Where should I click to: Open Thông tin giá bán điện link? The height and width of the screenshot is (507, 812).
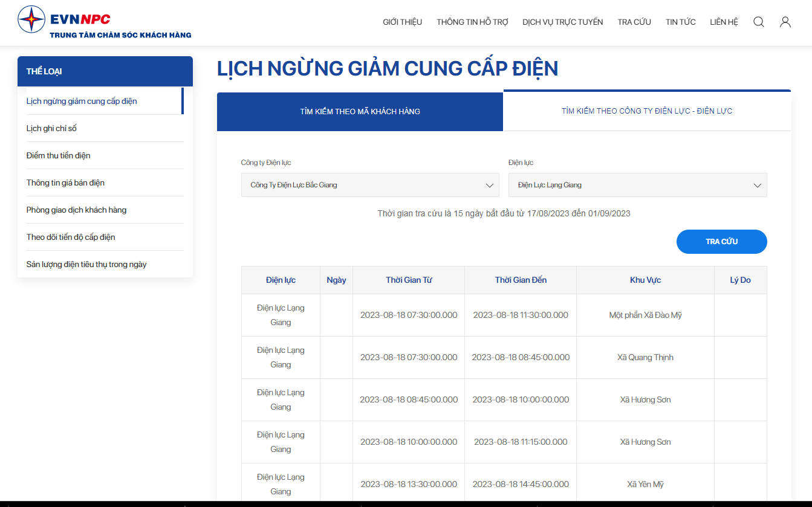click(65, 182)
